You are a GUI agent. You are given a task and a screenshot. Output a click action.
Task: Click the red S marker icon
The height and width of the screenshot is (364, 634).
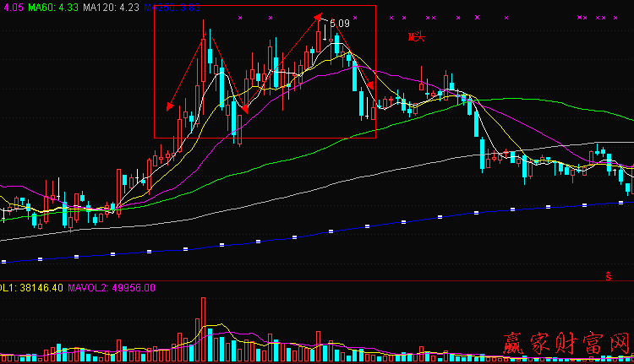pyautogui.click(x=608, y=274)
